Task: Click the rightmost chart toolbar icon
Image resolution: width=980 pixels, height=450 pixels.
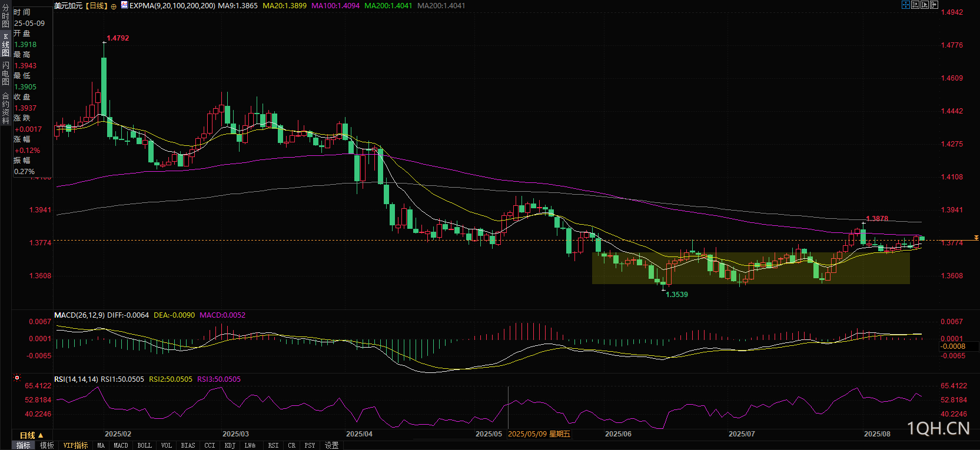Action: 934,5
